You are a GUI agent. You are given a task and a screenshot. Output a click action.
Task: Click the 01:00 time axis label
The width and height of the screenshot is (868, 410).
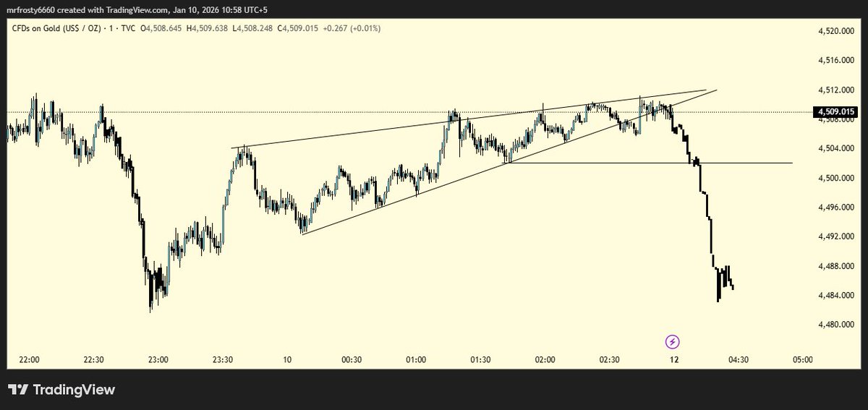(x=416, y=360)
